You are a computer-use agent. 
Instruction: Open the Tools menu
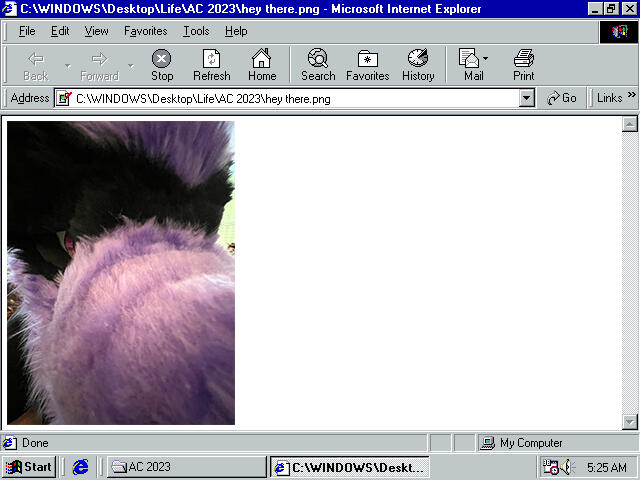[196, 31]
